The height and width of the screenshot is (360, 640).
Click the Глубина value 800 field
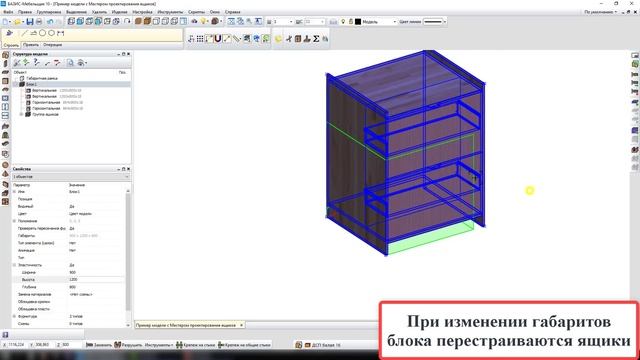(96, 287)
